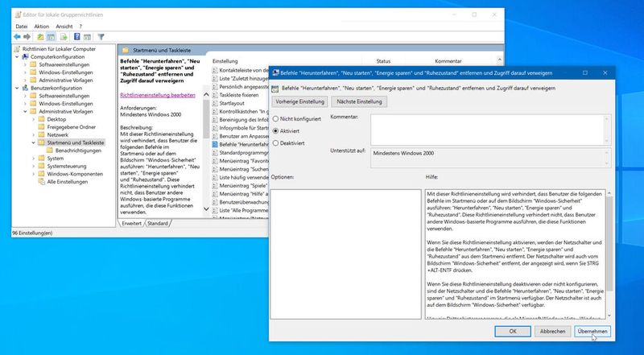Click the Up One Level folder icon
Image resolution: width=644 pixels, height=355 pixels.
(40, 37)
